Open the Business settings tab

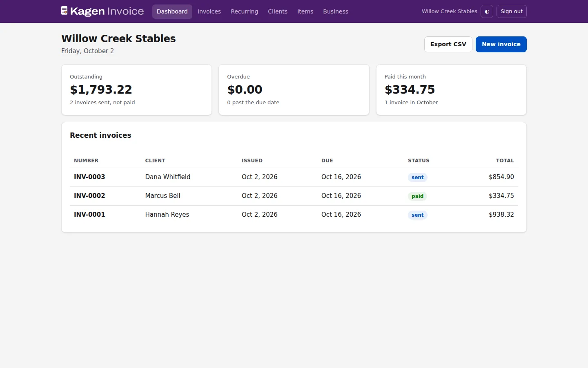point(336,11)
